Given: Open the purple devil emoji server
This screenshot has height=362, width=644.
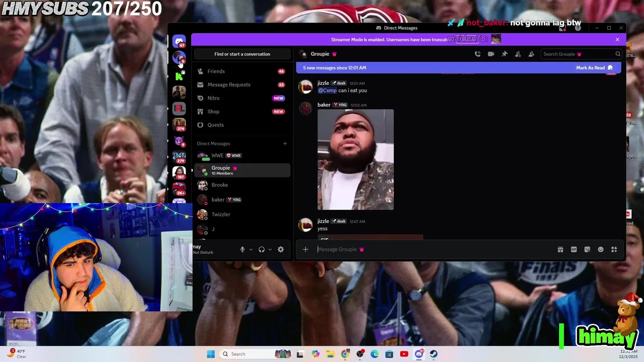Looking at the screenshot, I should coord(179,140).
